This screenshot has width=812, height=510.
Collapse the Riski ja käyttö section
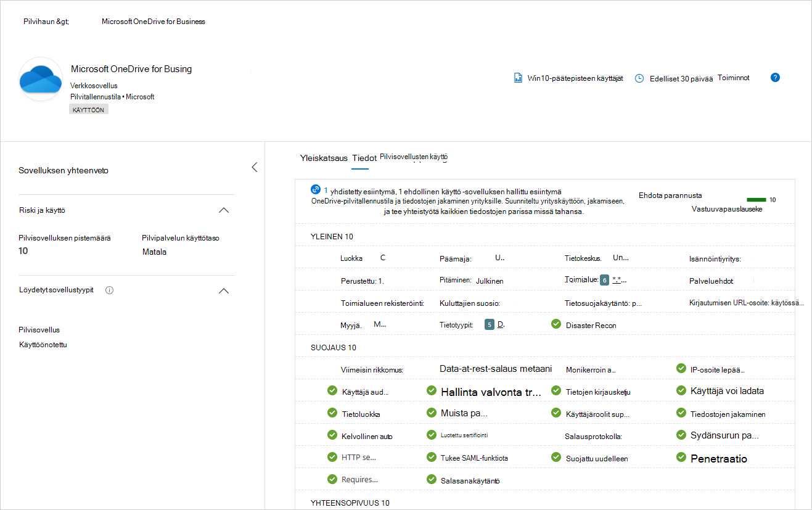224,210
